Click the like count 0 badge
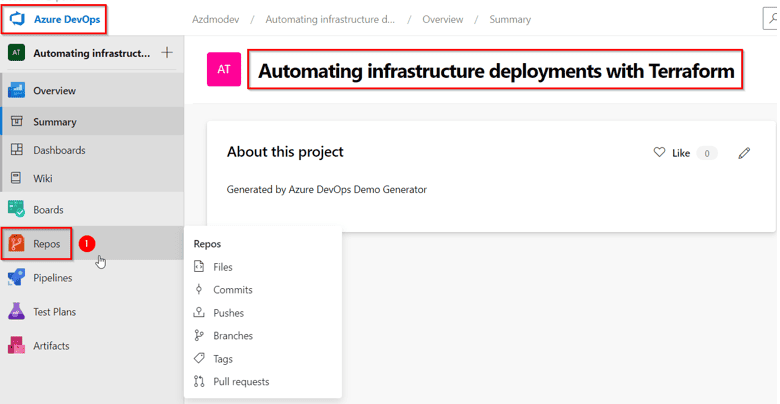This screenshot has width=780, height=404. (707, 153)
